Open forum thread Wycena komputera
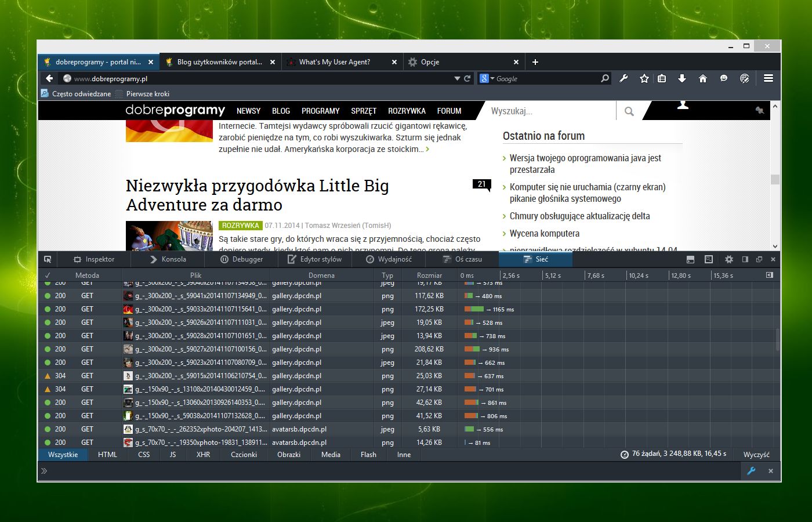This screenshot has height=522, width=812. click(x=545, y=233)
